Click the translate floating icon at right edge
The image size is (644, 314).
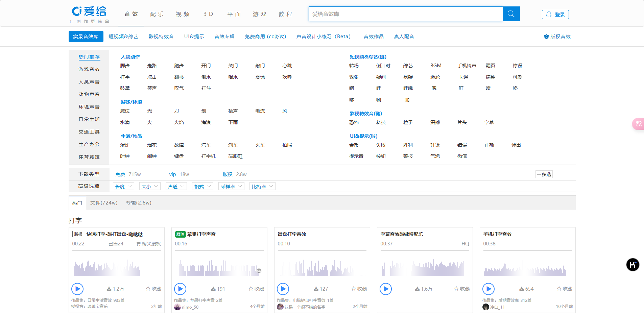point(638,124)
